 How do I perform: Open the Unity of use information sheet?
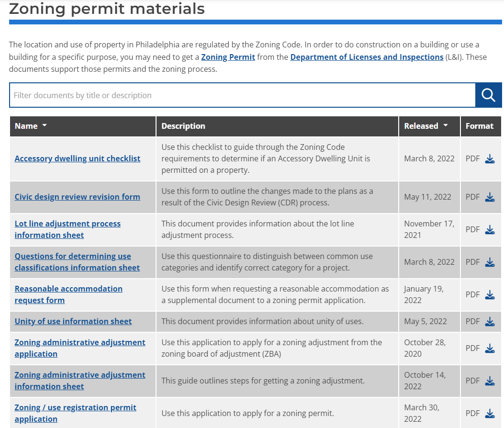73,321
